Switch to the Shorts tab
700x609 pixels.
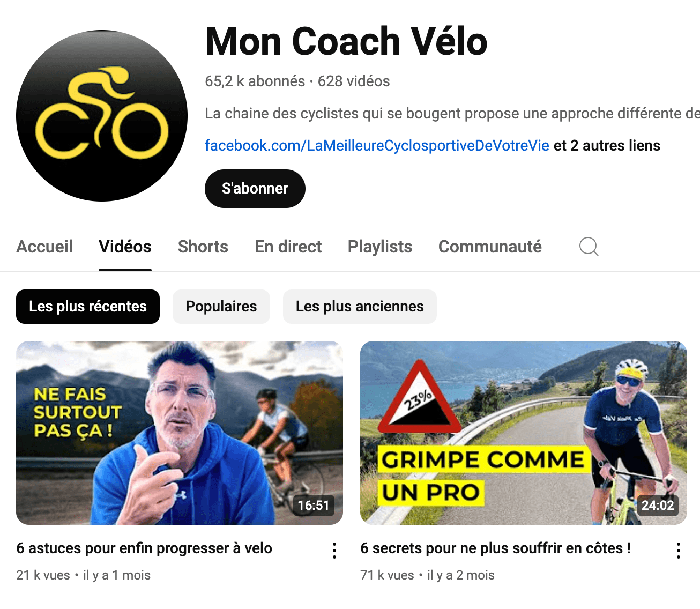click(203, 247)
